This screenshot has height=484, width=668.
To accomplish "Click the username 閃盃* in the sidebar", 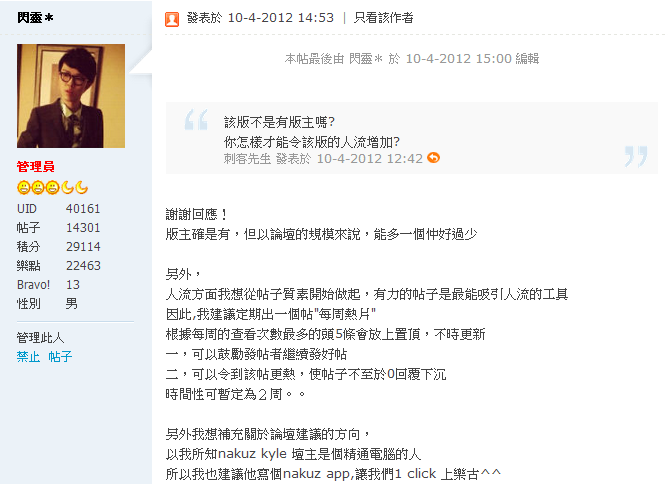I will [35, 18].
